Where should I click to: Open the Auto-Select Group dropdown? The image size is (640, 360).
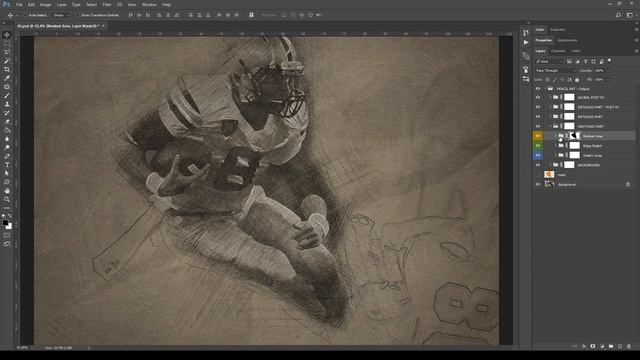click(61, 15)
